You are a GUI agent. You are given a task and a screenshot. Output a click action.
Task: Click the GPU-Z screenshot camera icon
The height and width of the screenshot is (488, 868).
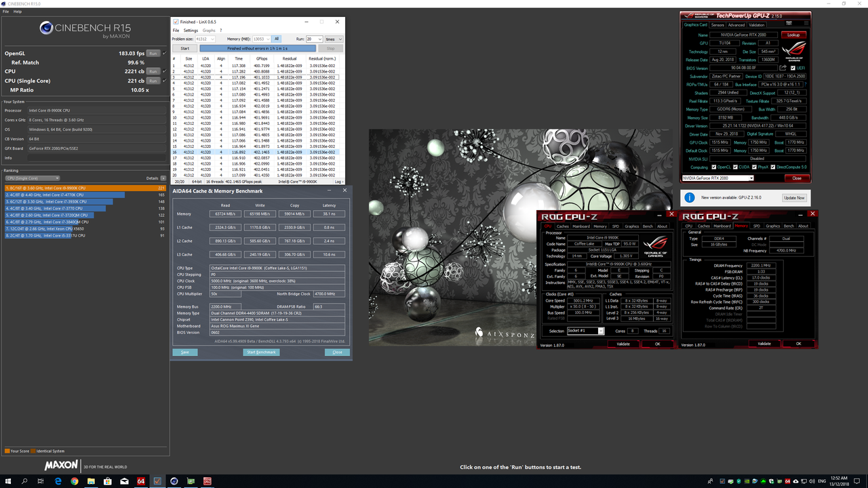[x=788, y=24]
